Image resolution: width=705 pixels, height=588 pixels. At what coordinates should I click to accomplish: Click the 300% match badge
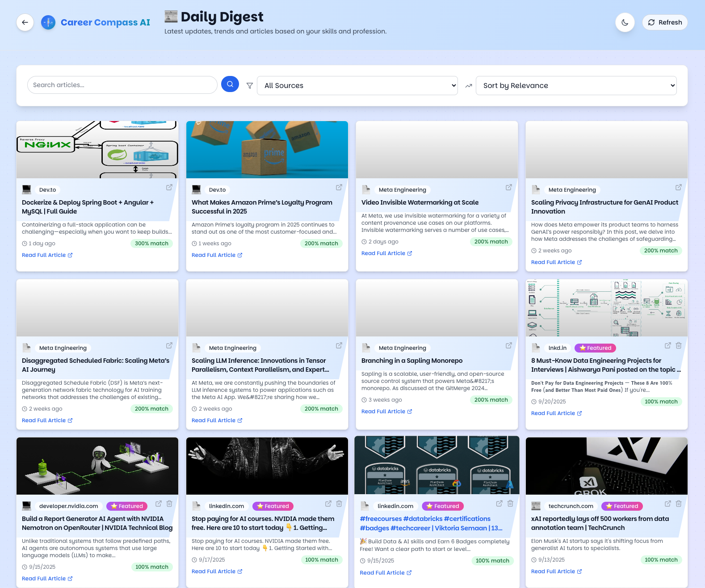151,244
